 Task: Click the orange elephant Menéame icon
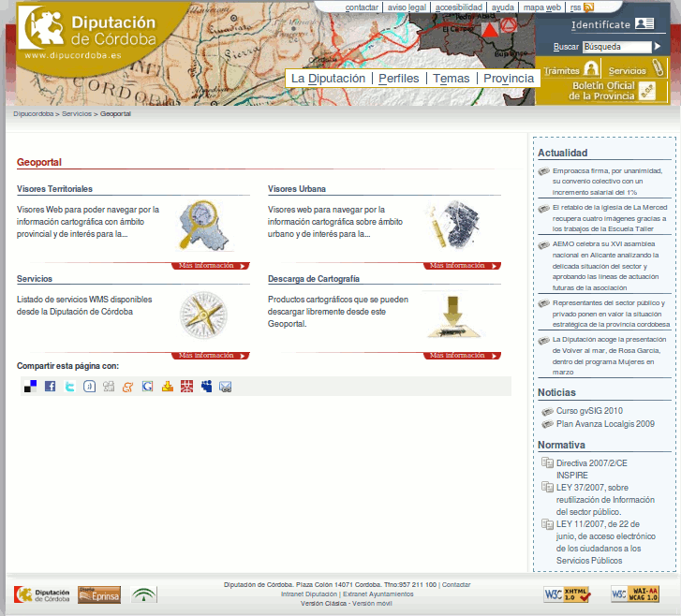coord(127,387)
